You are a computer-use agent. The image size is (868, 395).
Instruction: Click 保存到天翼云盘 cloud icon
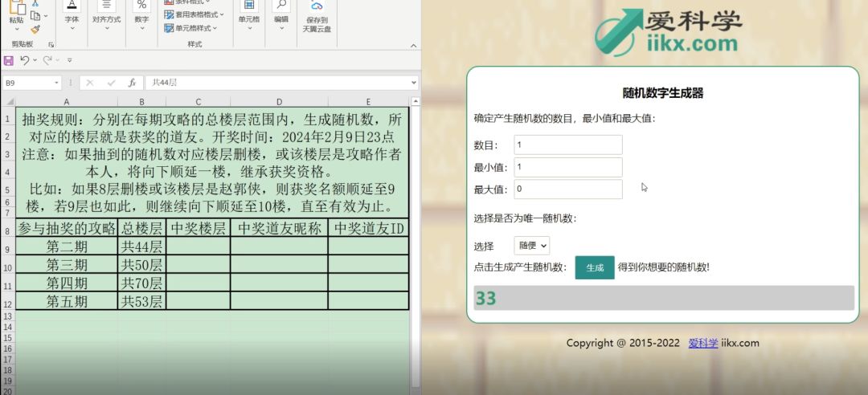[x=317, y=6]
